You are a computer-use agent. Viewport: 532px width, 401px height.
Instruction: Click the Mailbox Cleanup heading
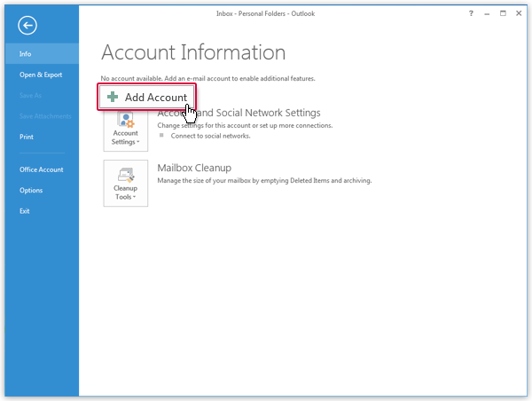coord(194,168)
